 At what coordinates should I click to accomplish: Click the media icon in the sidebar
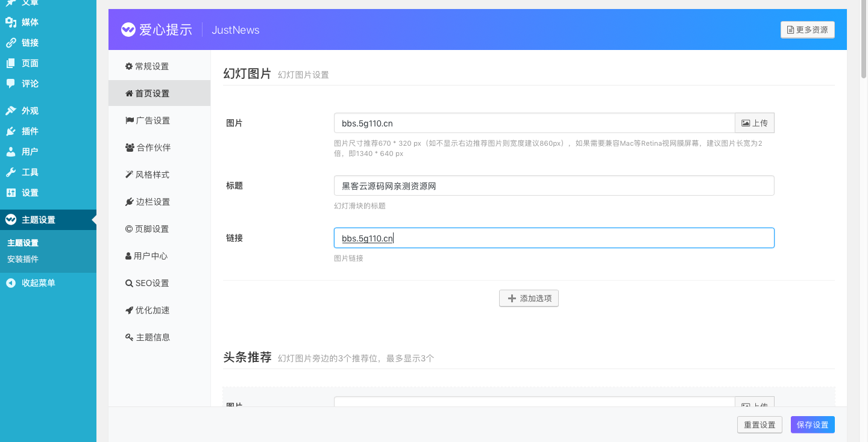pos(11,22)
